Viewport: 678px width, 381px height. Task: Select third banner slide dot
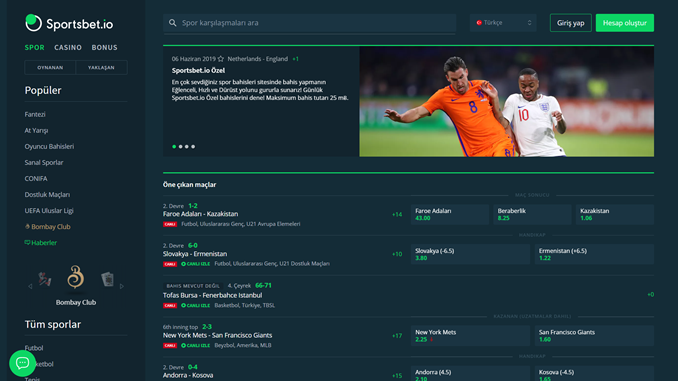click(x=187, y=147)
